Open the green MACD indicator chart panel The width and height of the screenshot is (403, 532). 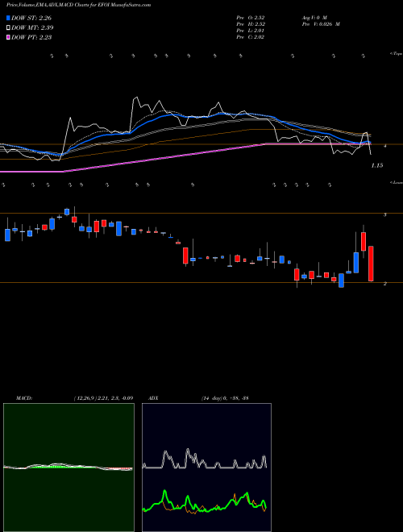[x=69, y=468]
